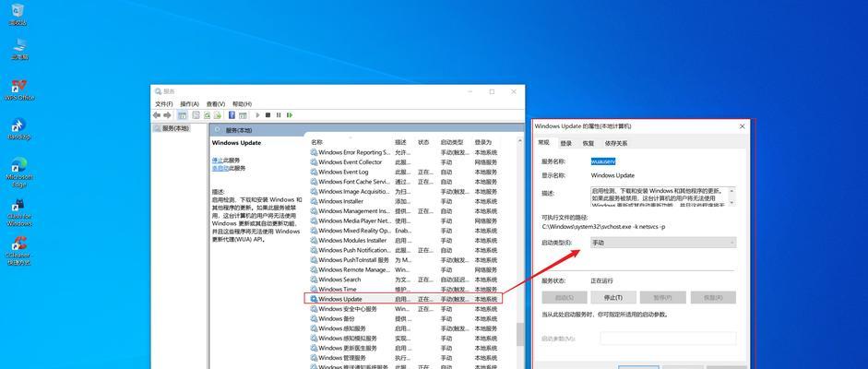Open the 启动类型 dropdown showing 手动
This screenshot has width=868, height=369.
663,243
